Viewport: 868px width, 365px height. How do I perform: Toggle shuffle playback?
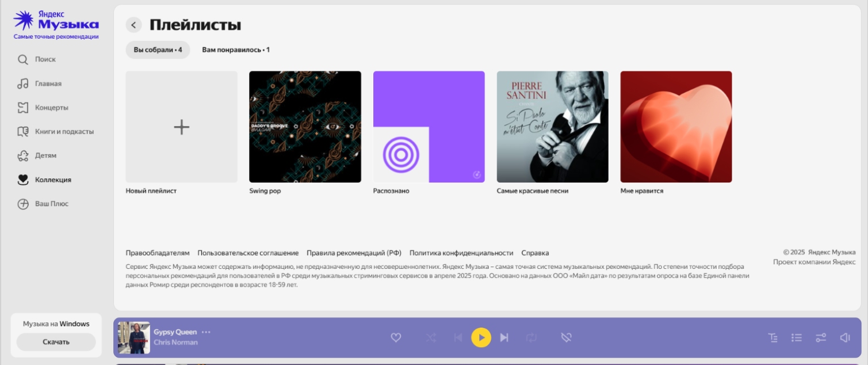point(430,338)
